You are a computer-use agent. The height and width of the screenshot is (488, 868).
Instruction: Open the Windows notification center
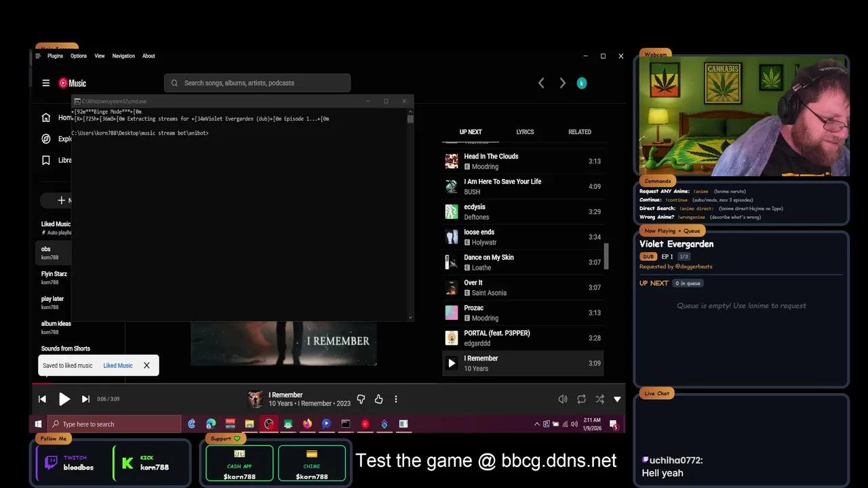(x=614, y=425)
